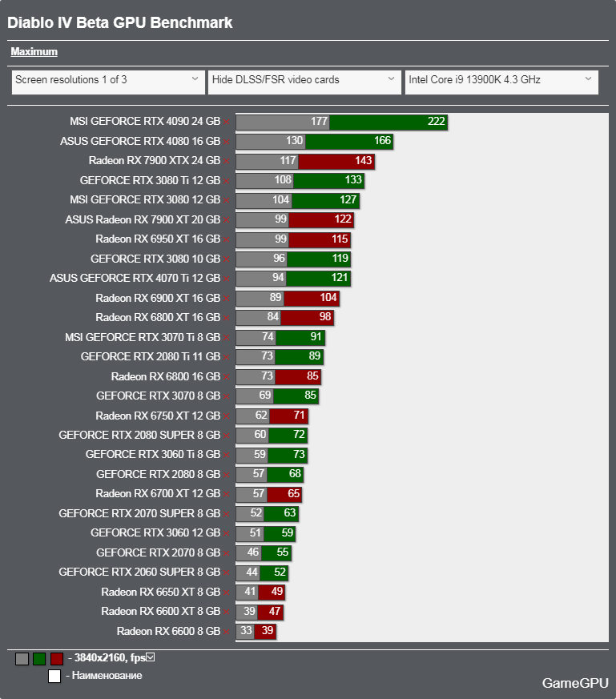Screen dimensions: 616x699
Task: Click red X beside Radeon RX 7900 XTX
Action: click(x=227, y=162)
